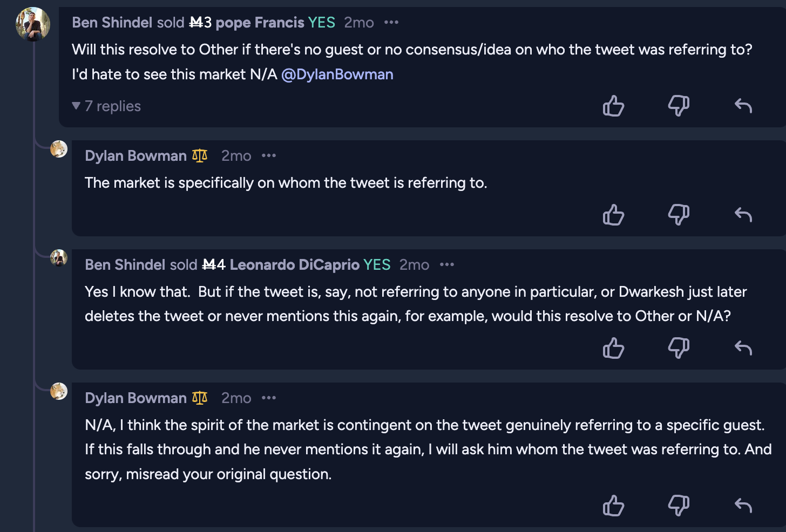Collapse the 7 replies thread
This screenshot has height=532, width=786.
click(106, 106)
